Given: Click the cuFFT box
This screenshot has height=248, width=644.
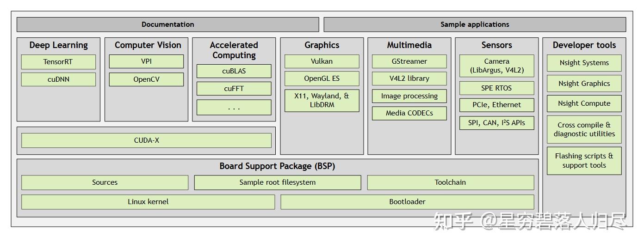Looking at the screenshot, I should (x=234, y=89).
